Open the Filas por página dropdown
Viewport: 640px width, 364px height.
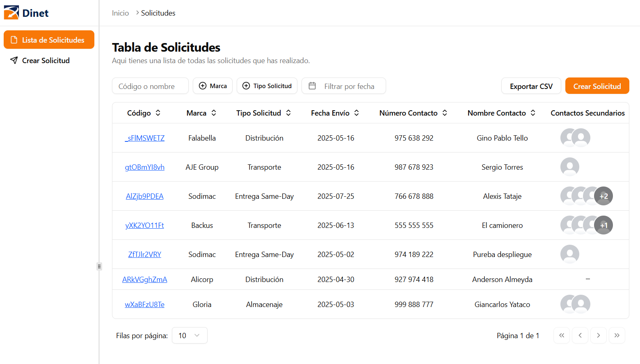190,335
